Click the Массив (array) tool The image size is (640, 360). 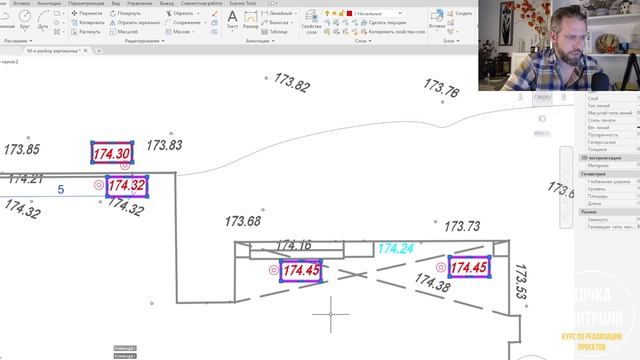pyautogui.click(x=178, y=31)
